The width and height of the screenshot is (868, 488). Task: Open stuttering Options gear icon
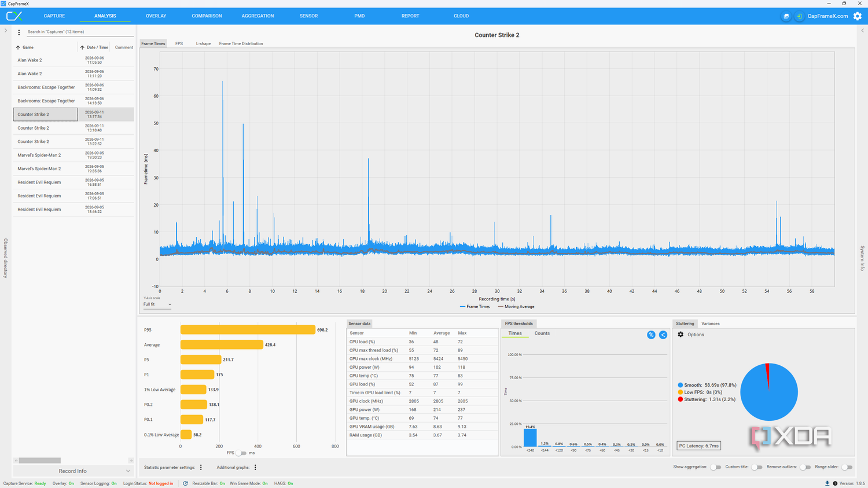coord(681,335)
